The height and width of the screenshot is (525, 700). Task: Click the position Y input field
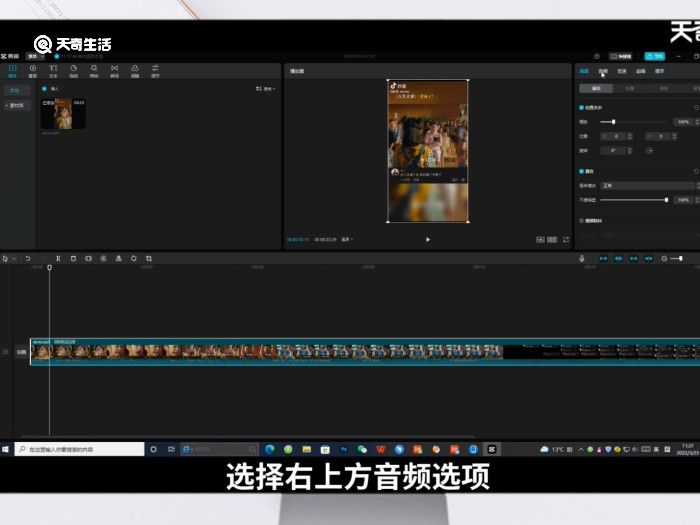tap(660, 136)
